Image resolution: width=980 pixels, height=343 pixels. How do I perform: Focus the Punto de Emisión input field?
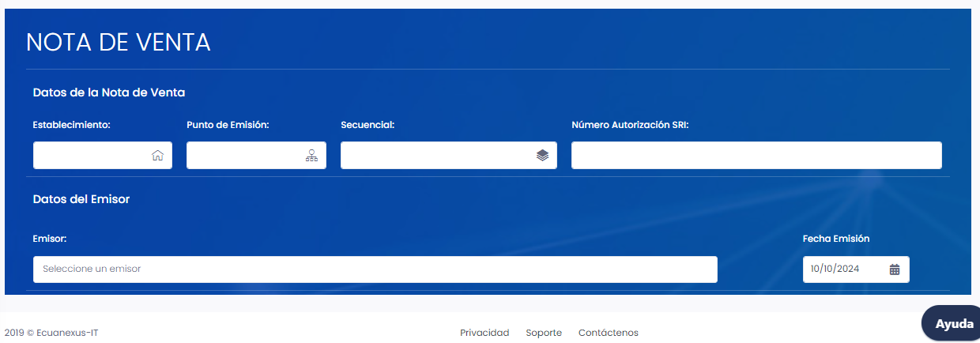(256, 156)
